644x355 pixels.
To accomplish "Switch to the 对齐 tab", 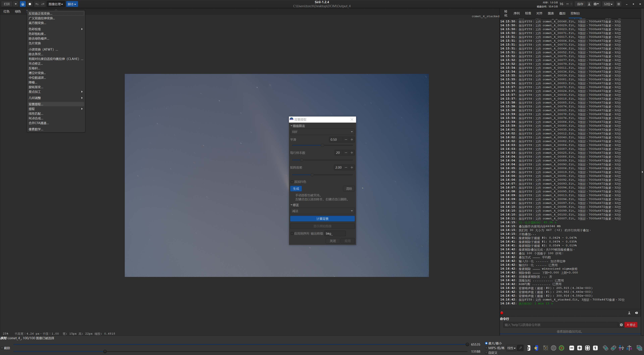I will 539,14.
